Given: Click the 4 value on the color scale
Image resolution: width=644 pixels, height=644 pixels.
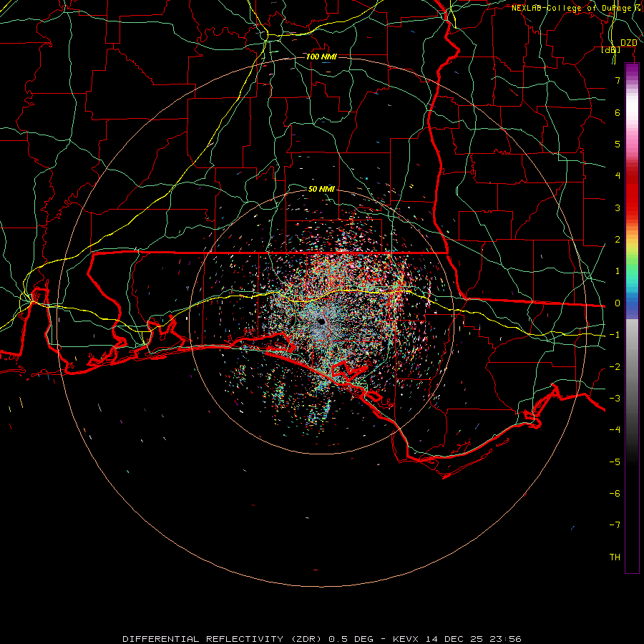Looking at the screenshot, I should tap(618, 176).
